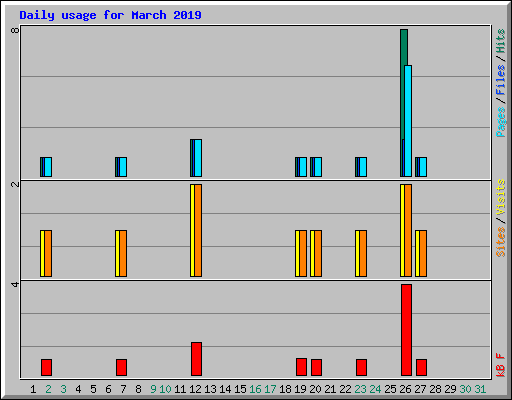512x400 pixels.
Task: Click the red KB bar on day 2
Action: 46,367
